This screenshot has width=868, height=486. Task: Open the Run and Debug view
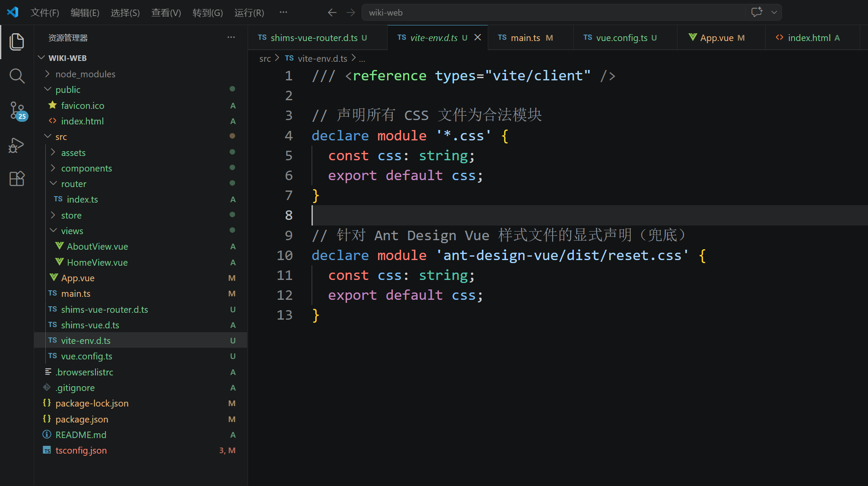tap(16, 145)
